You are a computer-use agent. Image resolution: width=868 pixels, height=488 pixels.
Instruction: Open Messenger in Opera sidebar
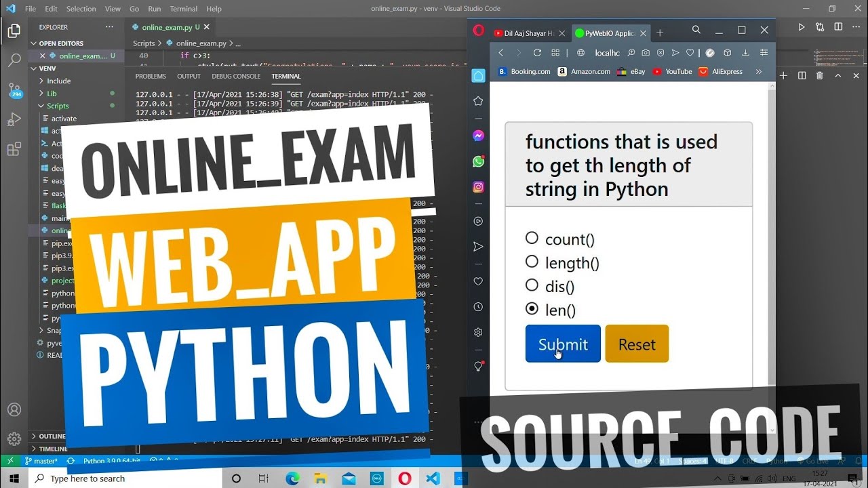[x=478, y=136]
